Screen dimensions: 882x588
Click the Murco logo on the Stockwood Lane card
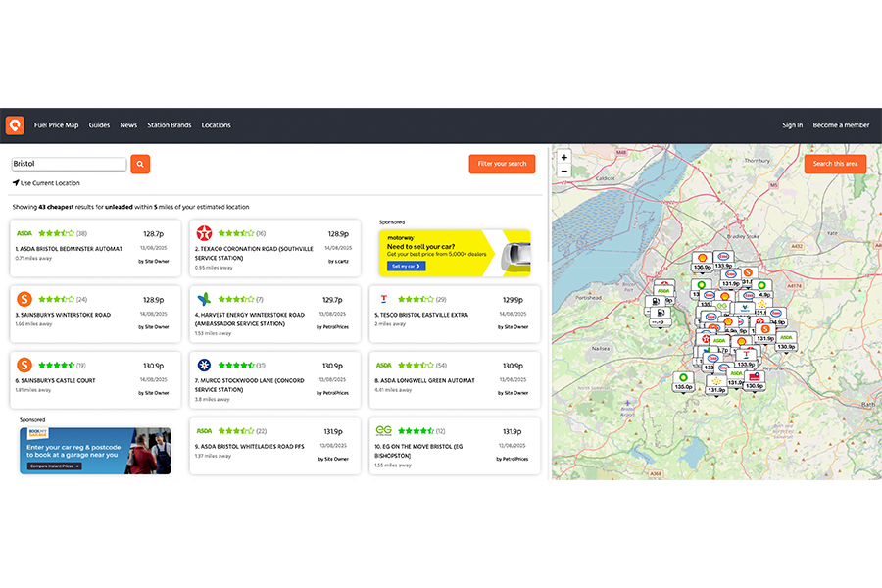click(204, 366)
